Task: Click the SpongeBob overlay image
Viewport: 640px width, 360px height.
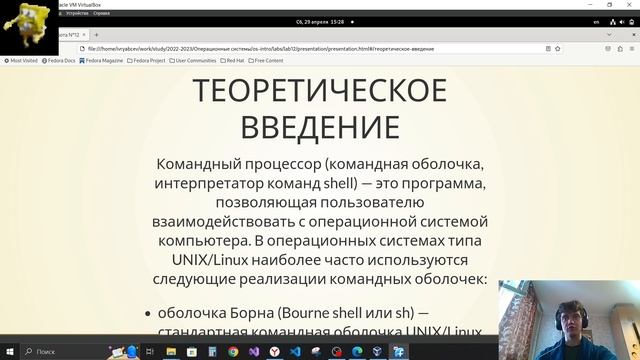Action: pyautogui.click(x=29, y=27)
